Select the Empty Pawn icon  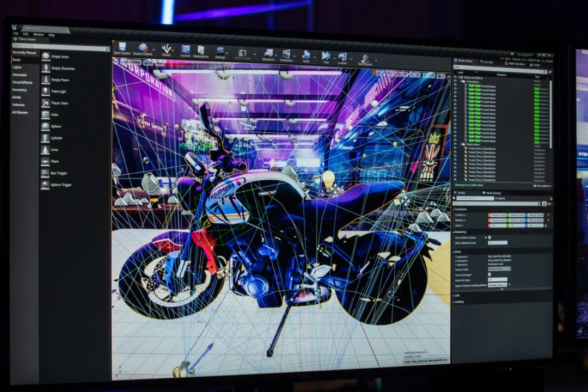pyautogui.click(x=45, y=79)
